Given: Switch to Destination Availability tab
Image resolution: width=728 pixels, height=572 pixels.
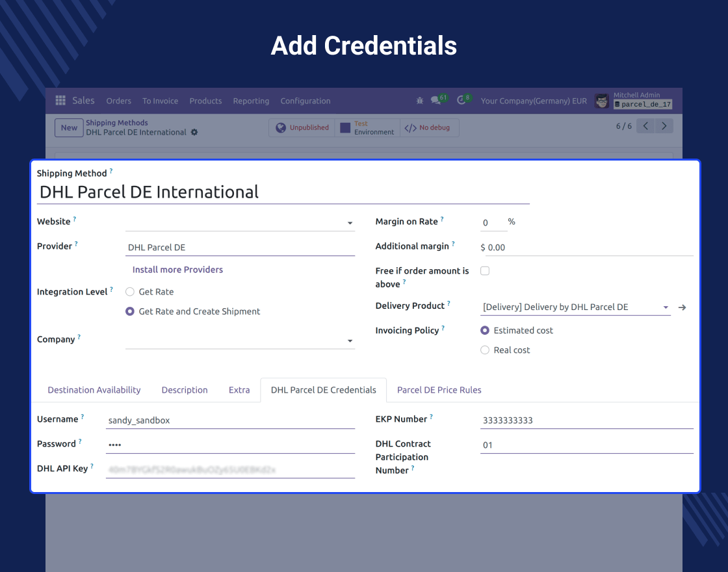Looking at the screenshot, I should point(94,390).
